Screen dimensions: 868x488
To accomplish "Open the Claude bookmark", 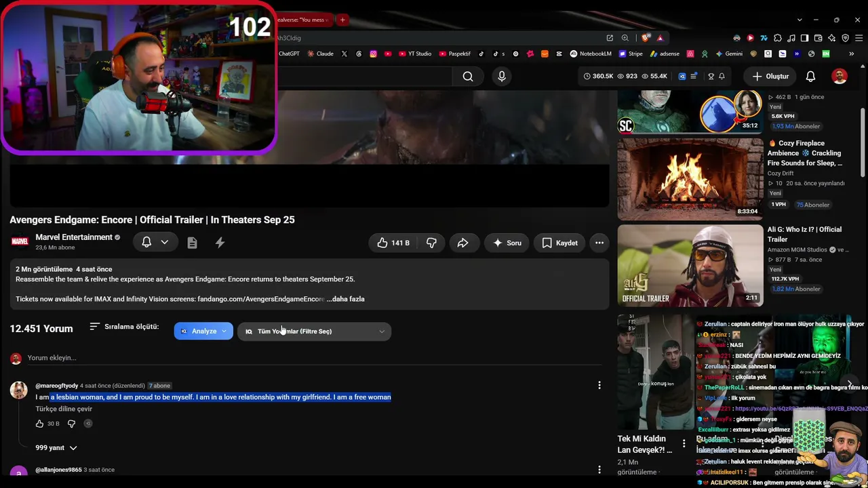I will (321, 54).
